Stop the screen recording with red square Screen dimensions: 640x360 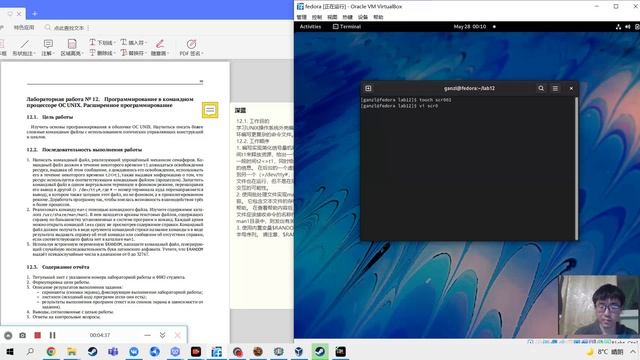point(38,335)
